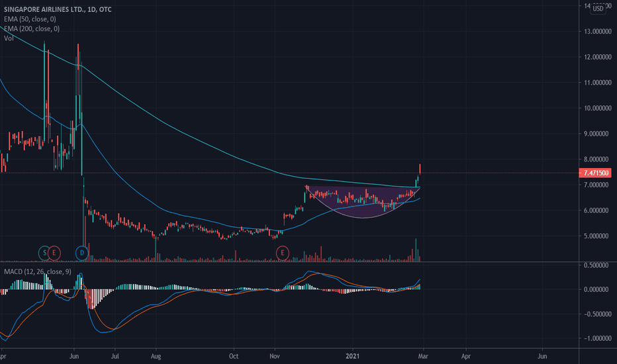Click the 5.000000 price axis label
The image size is (617, 364).
[x=597, y=236]
